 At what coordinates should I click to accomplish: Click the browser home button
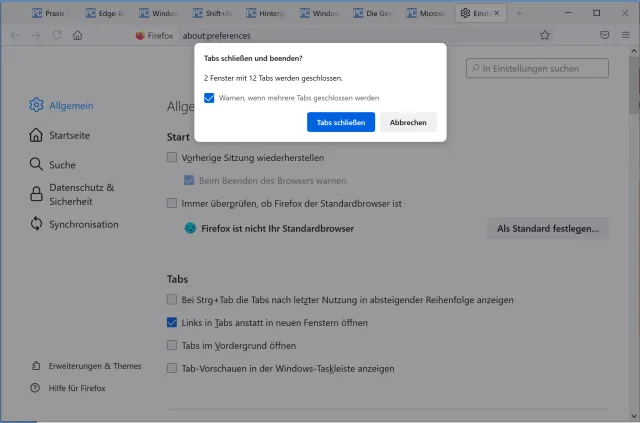(78, 34)
